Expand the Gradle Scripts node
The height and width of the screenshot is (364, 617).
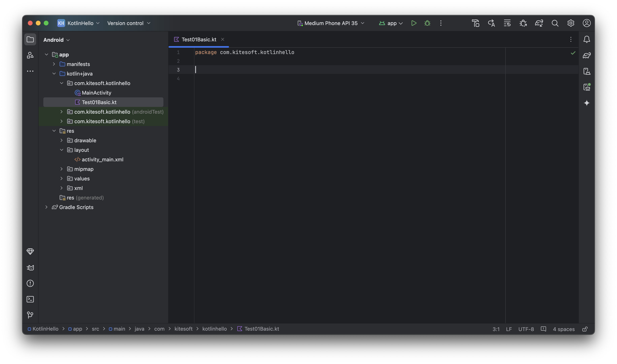click(46, 207)
